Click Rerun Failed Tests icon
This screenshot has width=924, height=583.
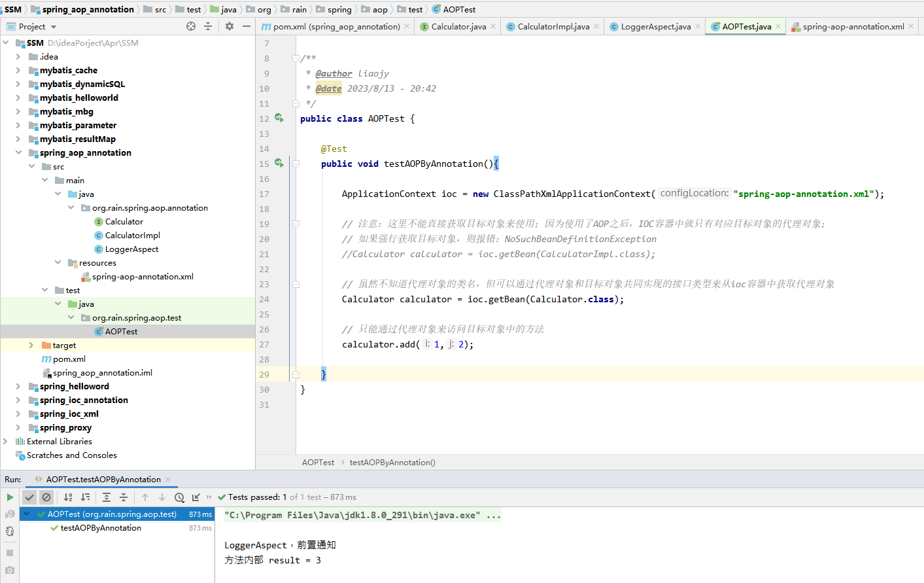[x=10, y=514]
